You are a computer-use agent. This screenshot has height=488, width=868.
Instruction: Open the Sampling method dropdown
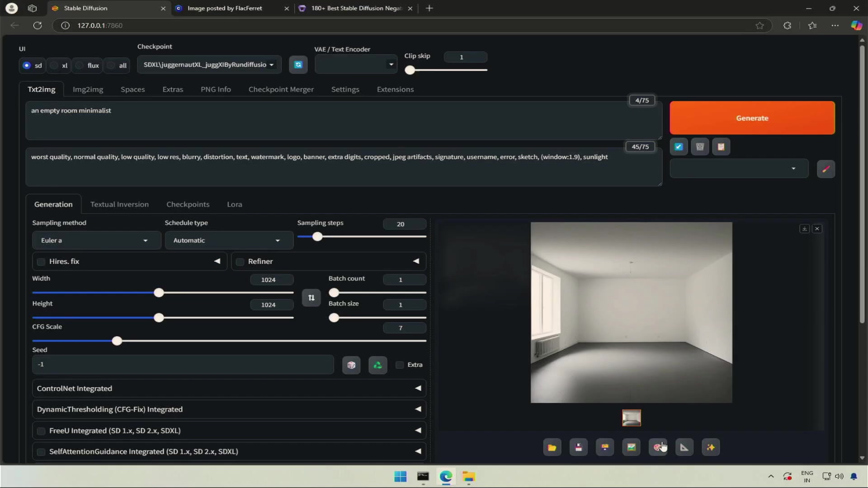[96, 240]
